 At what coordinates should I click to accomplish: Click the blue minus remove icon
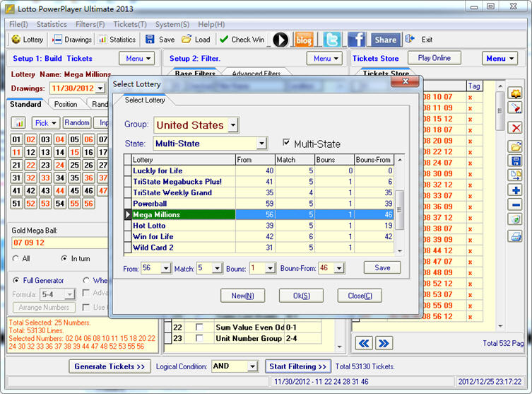pyautogui.click(x=516, y=205)
